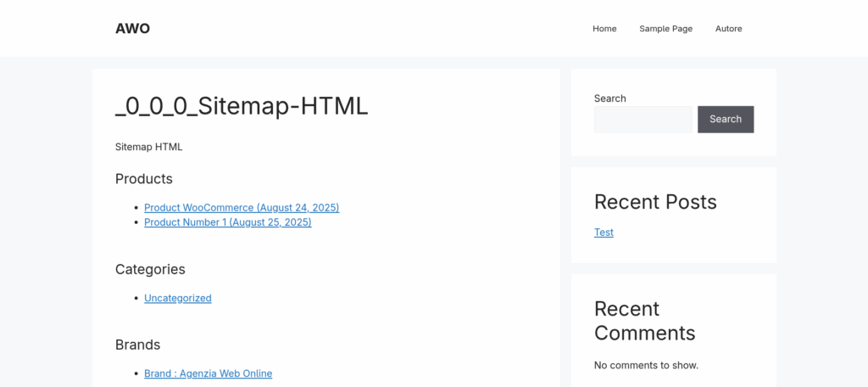This screenshot has height=387, width=868.
Task: Click the "Sitemap HTML" intro text
Action: point(148,147)
